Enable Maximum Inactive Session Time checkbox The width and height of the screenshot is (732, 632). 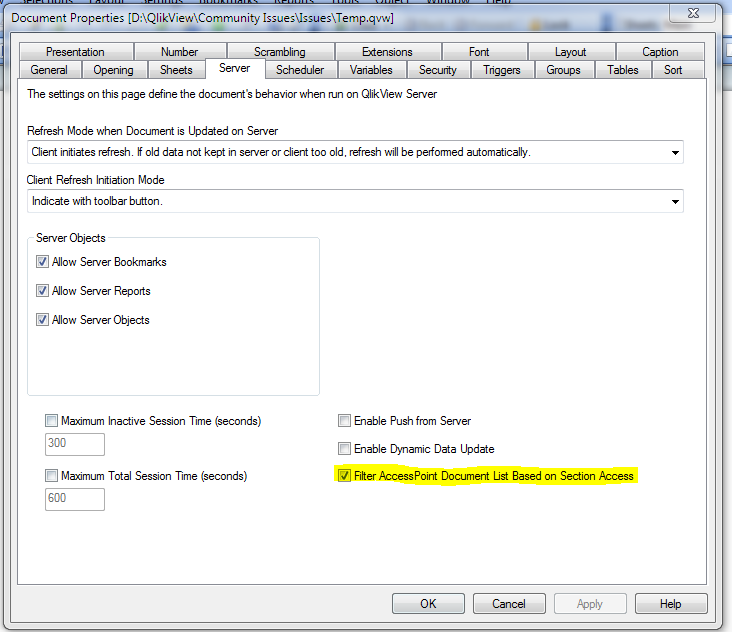[51, 421]
